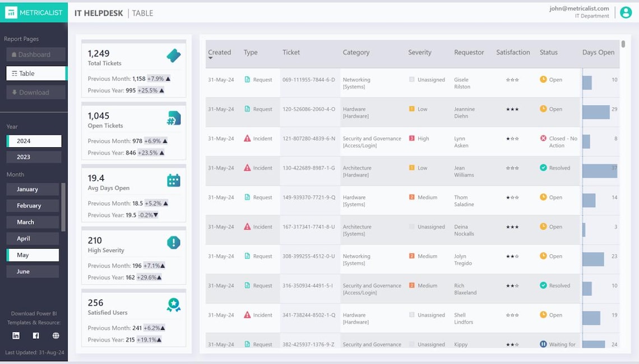Select the Table report page
This screenshot has height=364, width=639.
[x=35, y=73]
